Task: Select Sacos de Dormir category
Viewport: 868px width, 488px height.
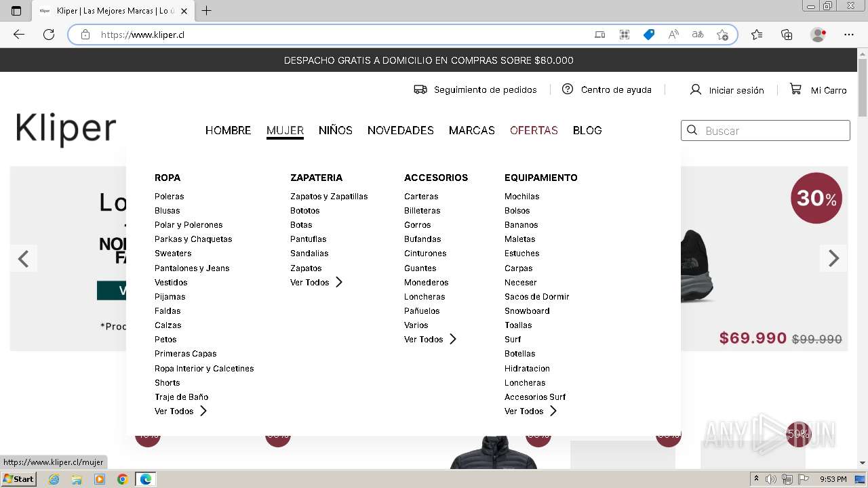Action: (537, 297)
